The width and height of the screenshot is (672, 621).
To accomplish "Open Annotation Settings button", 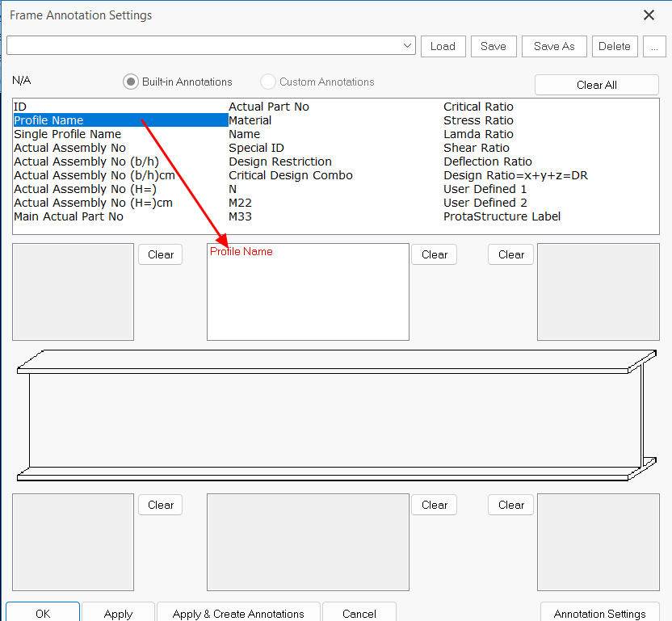I will [599, 613].
